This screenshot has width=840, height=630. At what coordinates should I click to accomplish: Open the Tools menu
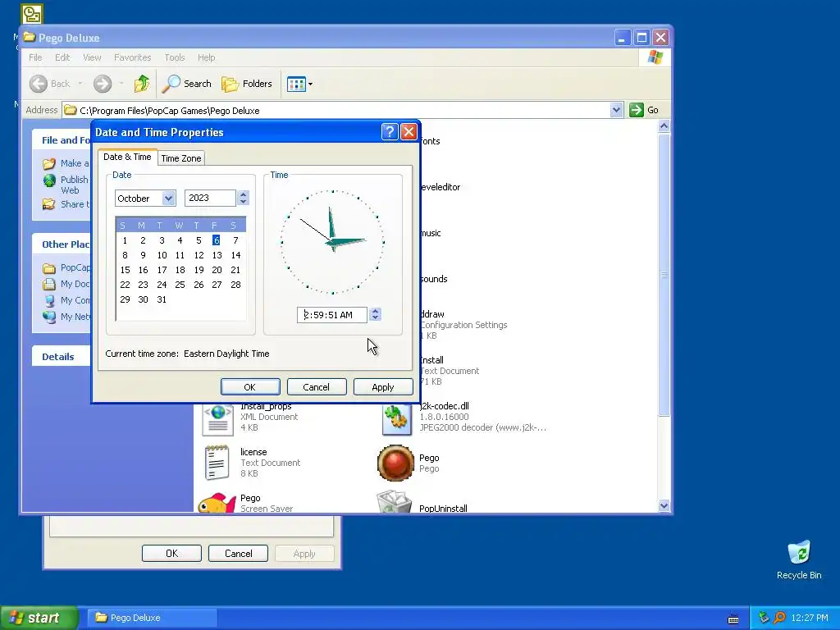pyautogui.click(x=174, y=57)
